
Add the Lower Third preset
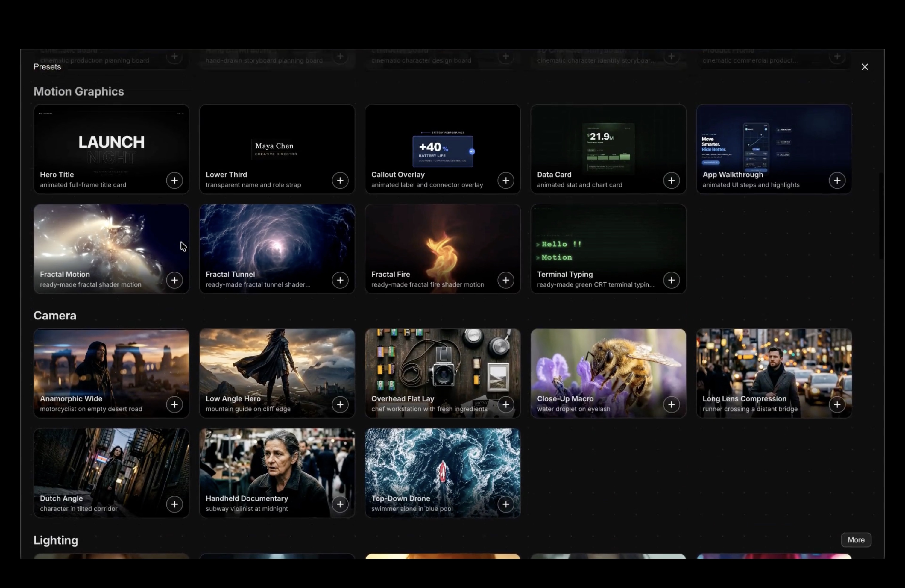(340, 180)
